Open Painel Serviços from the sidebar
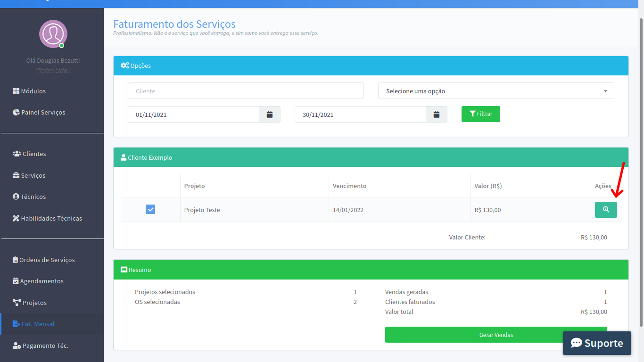 (43, 112)
